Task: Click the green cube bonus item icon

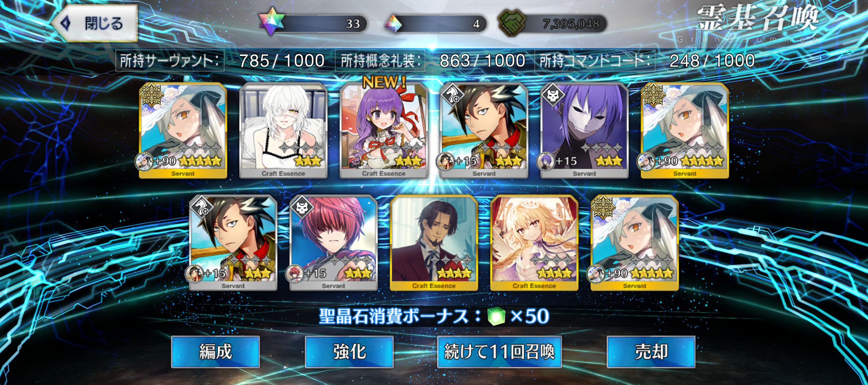Action: tap(496, 317)
